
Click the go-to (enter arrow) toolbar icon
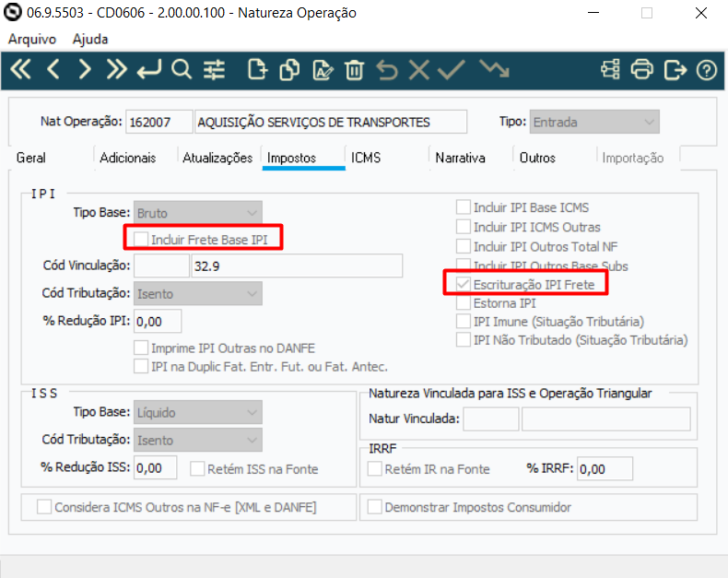pyautogui.click(x=149, y=70)
